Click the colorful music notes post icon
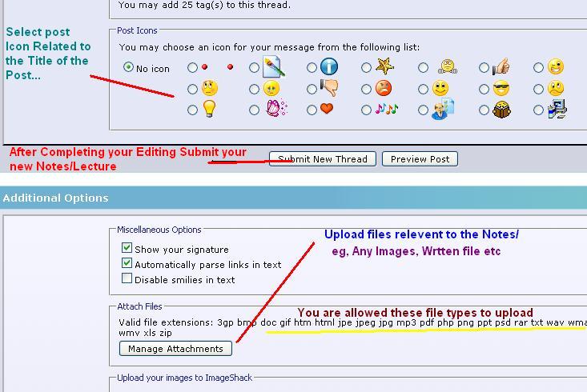The width and height of the screenshot is (587, 392). click(386, 109)
